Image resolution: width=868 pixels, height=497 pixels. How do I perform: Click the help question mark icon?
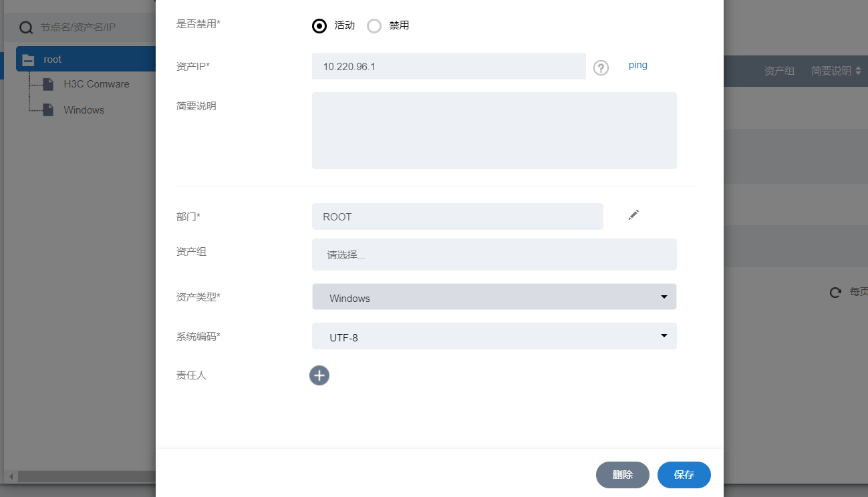pos(601,67)
